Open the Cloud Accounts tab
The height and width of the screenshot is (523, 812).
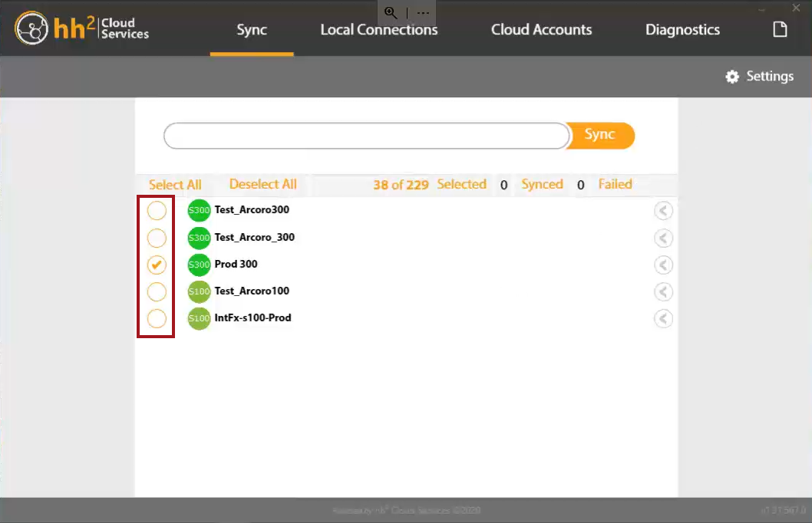[541, 30]
